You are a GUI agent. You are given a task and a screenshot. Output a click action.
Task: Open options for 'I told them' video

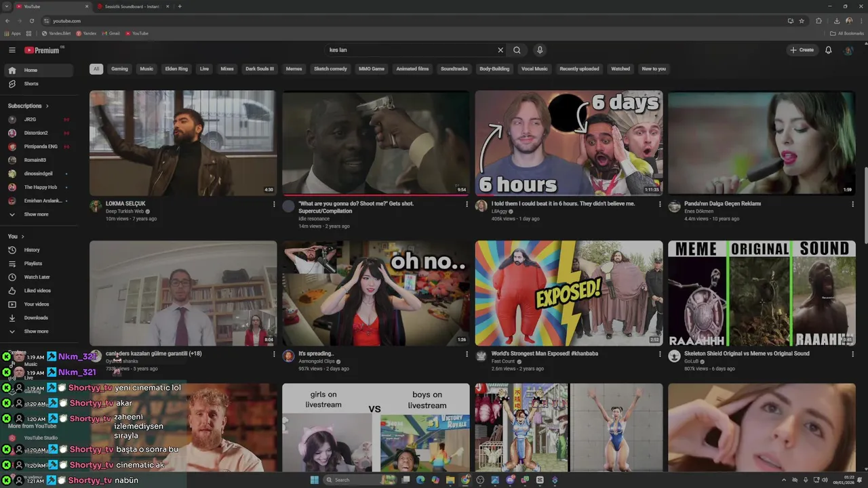660,204
